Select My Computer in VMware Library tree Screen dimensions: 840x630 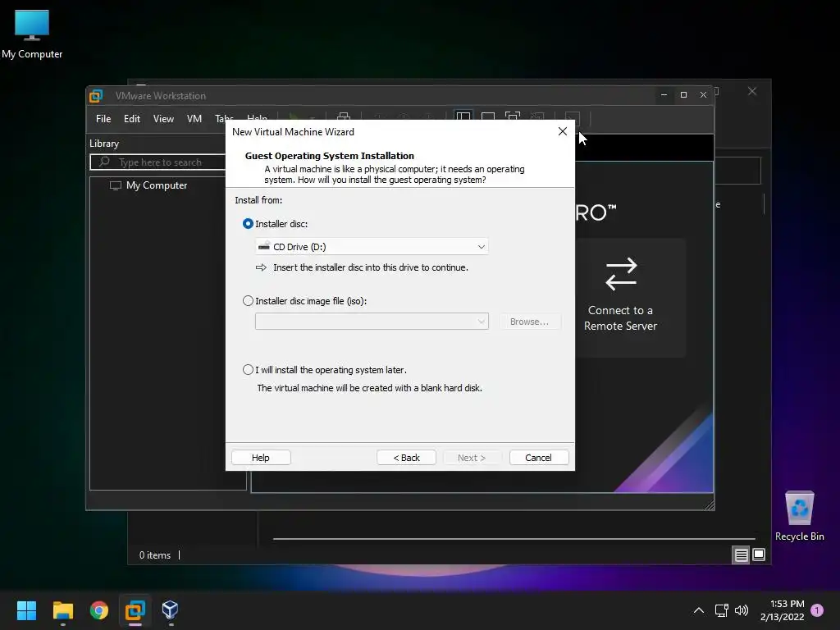click(x=148, y=185)
